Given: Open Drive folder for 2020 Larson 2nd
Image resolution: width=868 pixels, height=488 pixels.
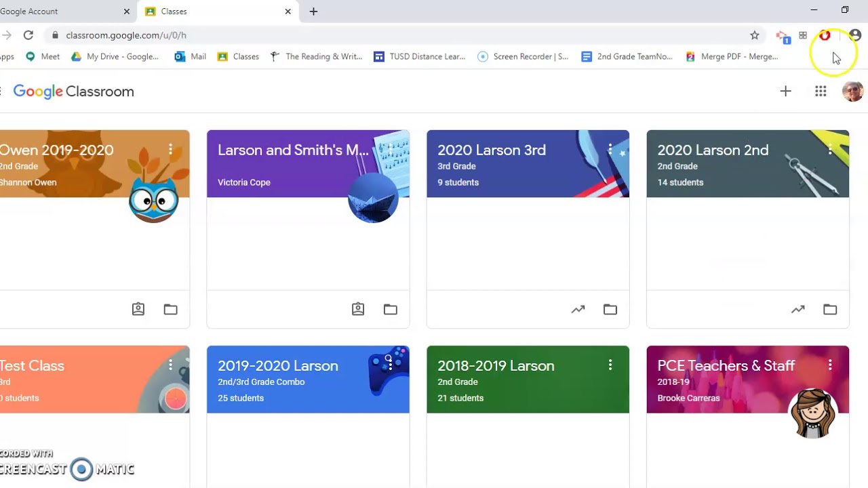Looking at the screenshot, I should [830, 309].
